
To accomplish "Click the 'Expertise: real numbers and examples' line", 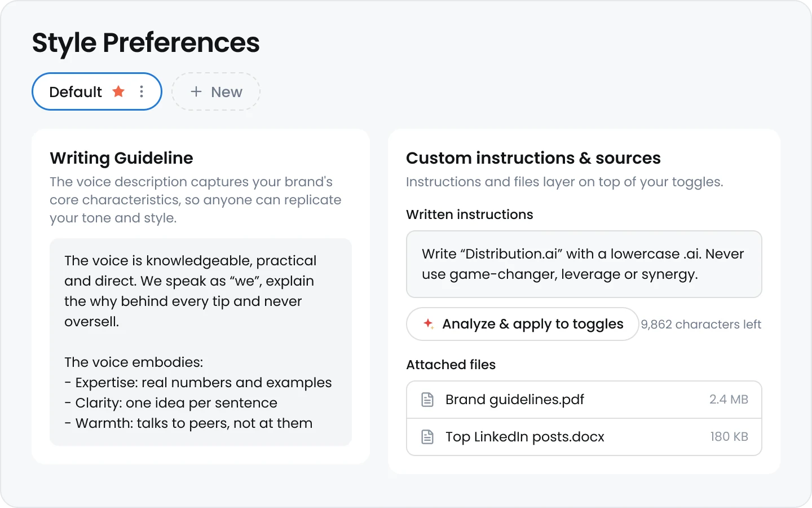I will [198, 383].
